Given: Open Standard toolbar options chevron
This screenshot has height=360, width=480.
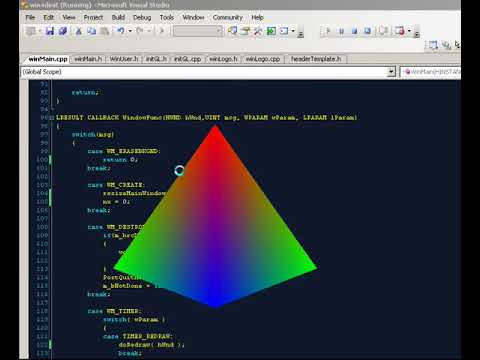Looking at the screenshot, I should coord(300,33).
